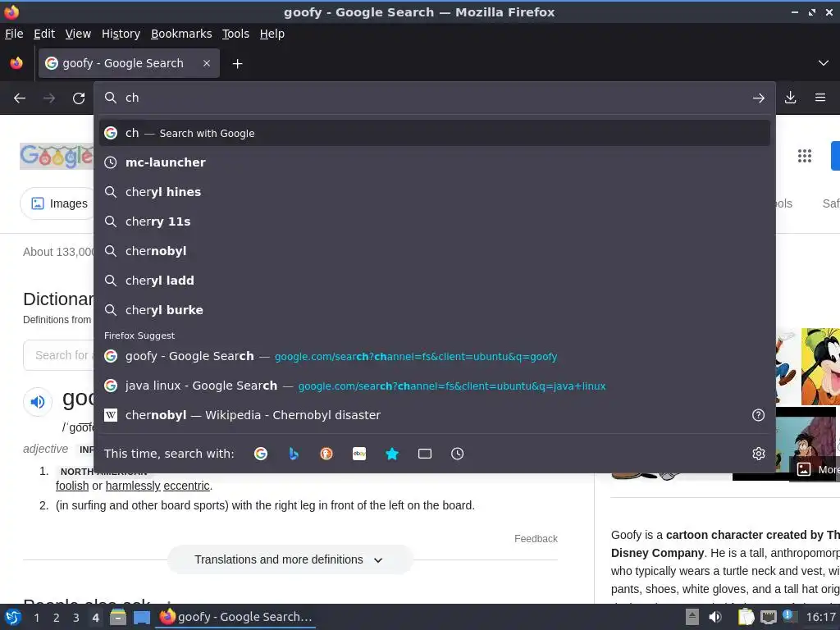840x630 pixels.
Task: Open the Tools menu
Action: [235, 34]
